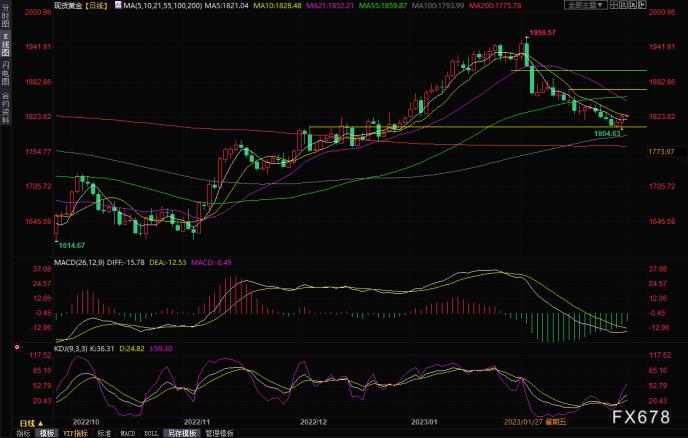Click the 管理模板 button
Viewport: 688px width, 438px height.
click(219, 433)
